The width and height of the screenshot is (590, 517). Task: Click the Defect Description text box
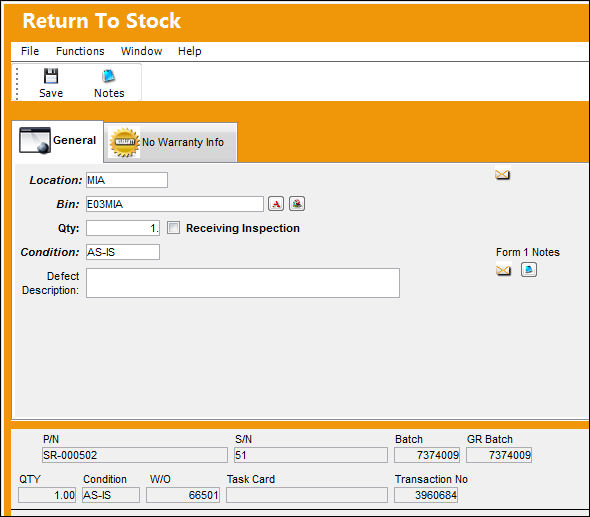[243, 283]
